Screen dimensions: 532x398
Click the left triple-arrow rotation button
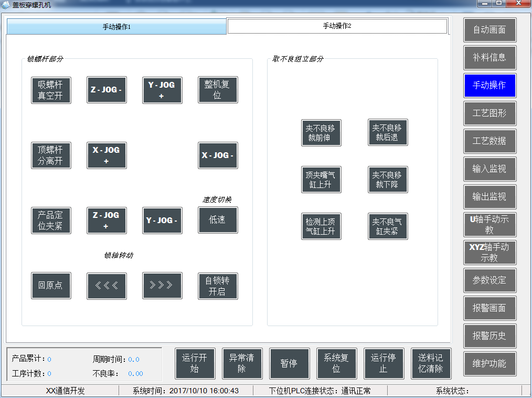pos(107,286)
